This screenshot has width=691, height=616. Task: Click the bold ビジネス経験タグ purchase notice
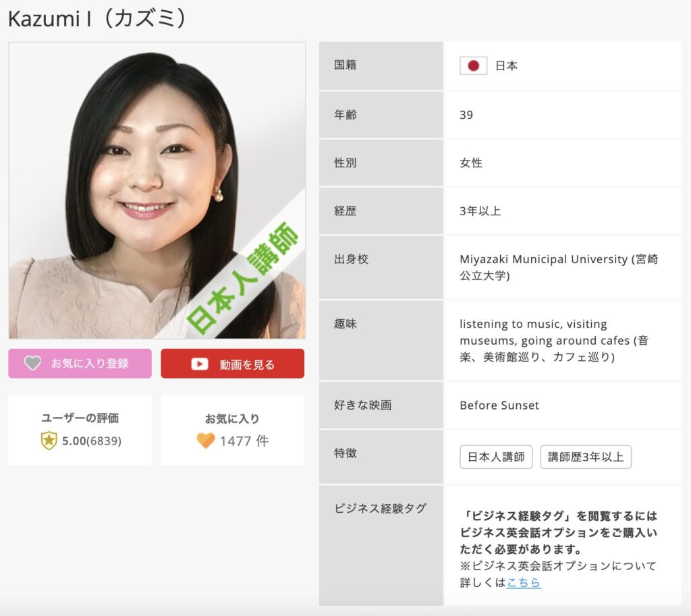click(x=558, y=532)
